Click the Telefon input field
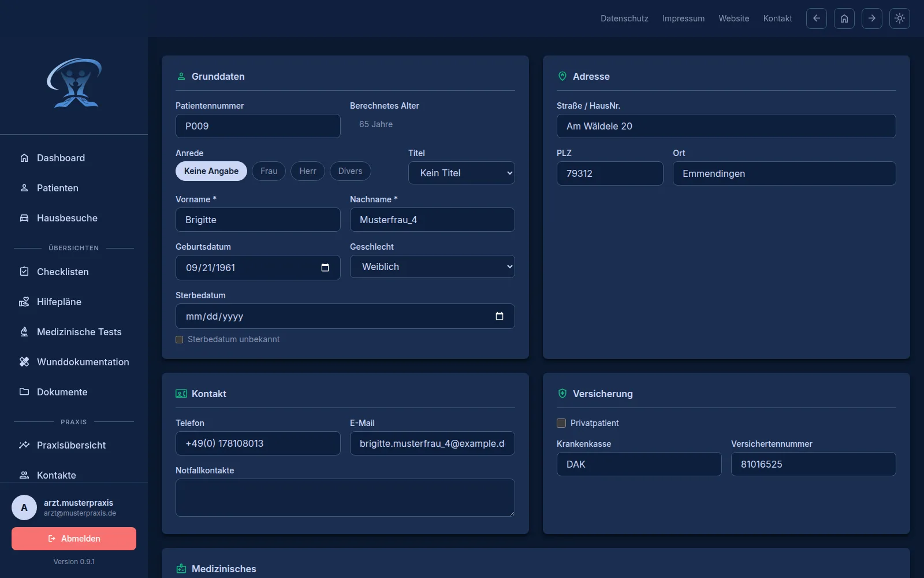The width and height of the screenshot is (924, 578). (258, 443)
